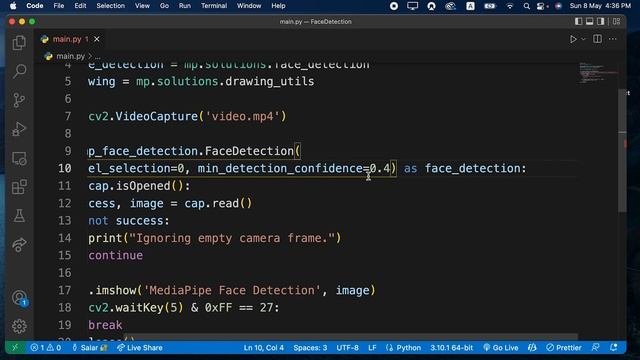The image size is (640, 360).
Task: Open the Edit menu
Action: [x=80, y=6]
